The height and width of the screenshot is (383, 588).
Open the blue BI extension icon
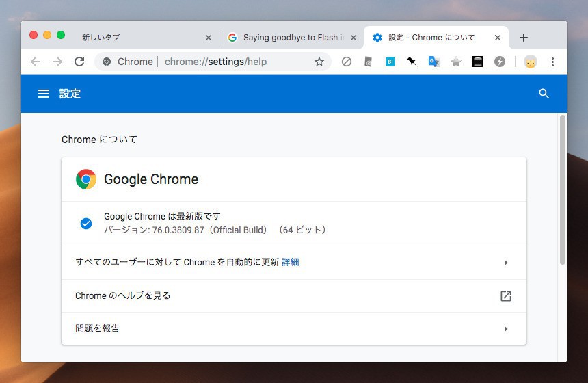tap(390, 62)
